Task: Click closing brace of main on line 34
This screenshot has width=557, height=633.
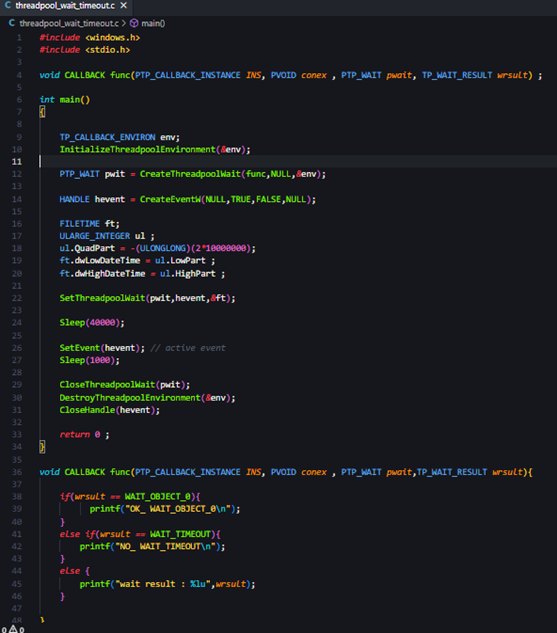Action: pyautogui.click(x=42, y=447)
